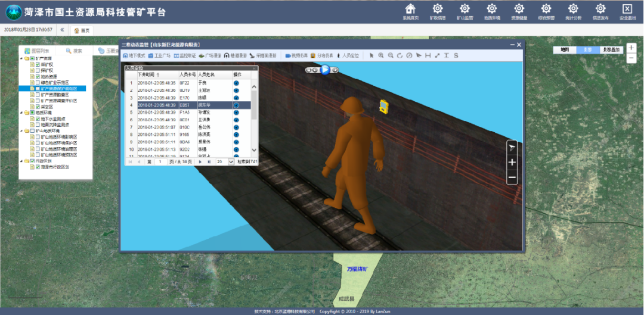644x315 pixels.
Task: Select diagonal distance measure tool
Action: (437, 55)
